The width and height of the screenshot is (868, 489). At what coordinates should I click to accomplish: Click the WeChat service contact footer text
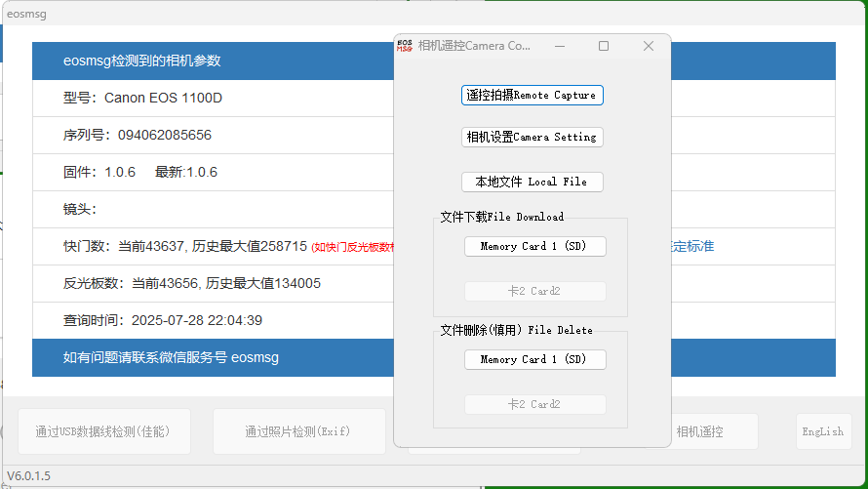point(171,358)
